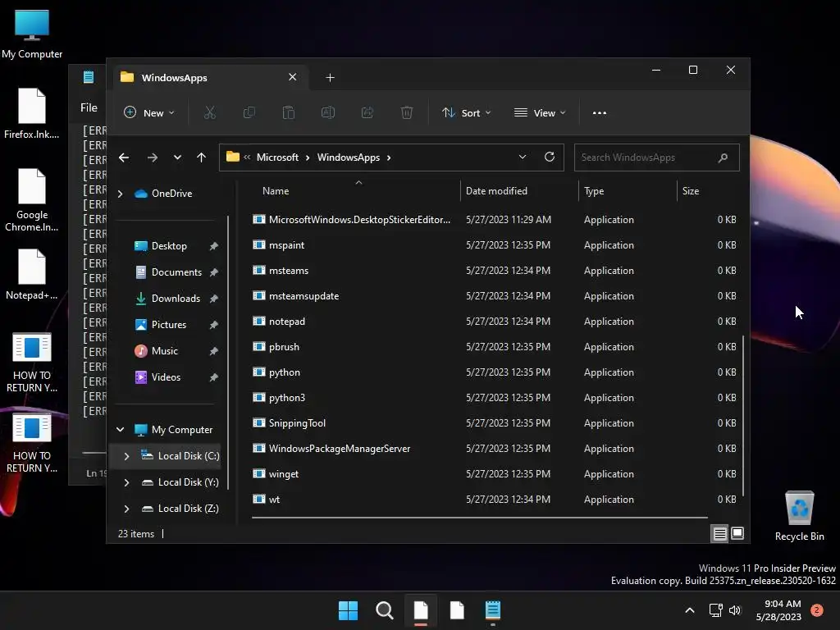Open recent locations chevron next to forward arrow
This screenshot has height=630, width=840.
coord(177,157)
